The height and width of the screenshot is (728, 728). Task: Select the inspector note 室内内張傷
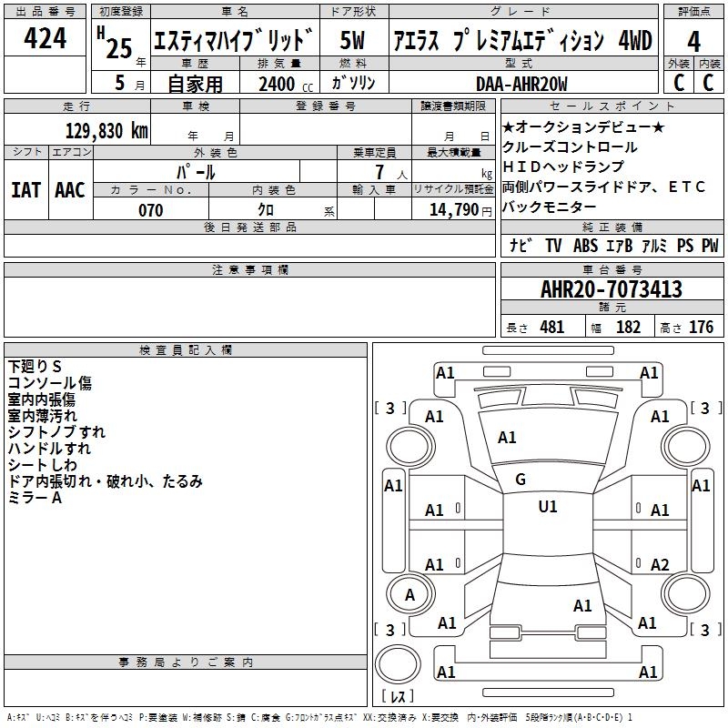pyautogui.click(x=41, y=399)
